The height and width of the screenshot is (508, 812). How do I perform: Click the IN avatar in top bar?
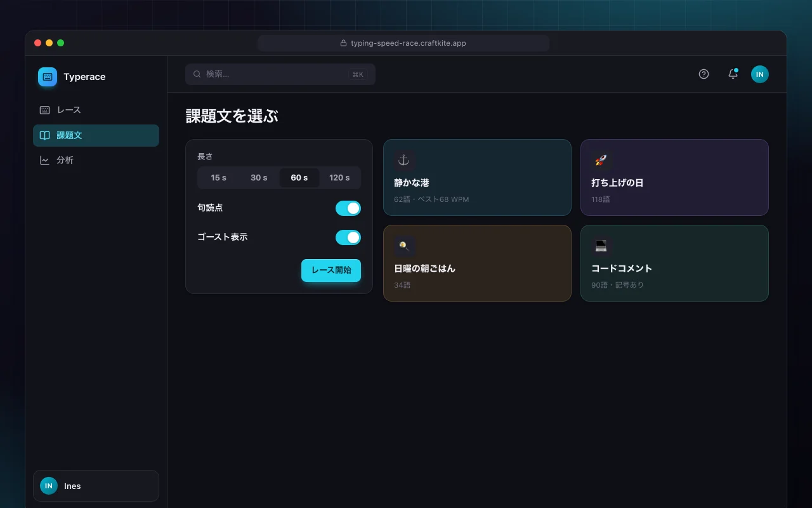[760, 74]
